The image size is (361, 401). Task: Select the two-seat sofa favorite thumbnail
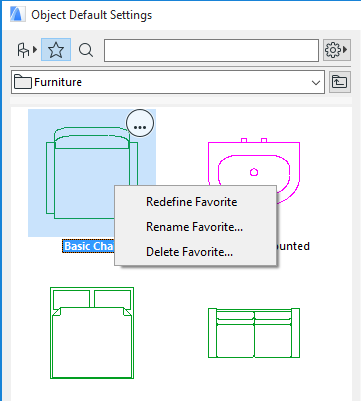254,333
